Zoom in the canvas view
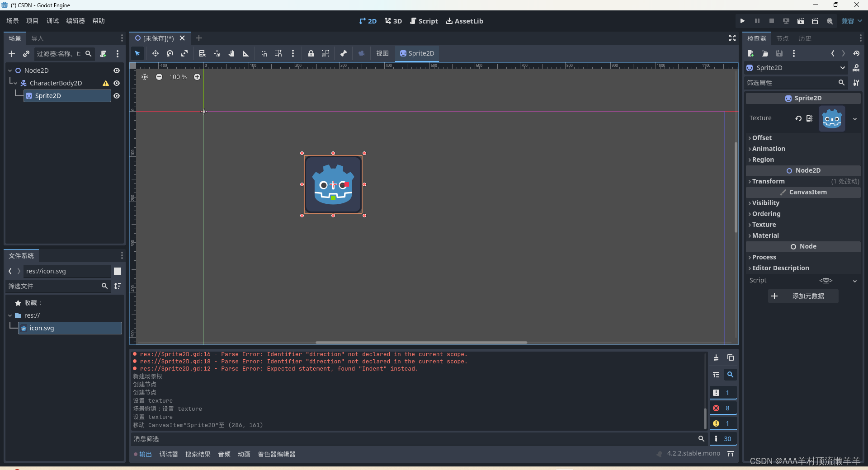This screenshot has height=470, width=868. [197, 77]
